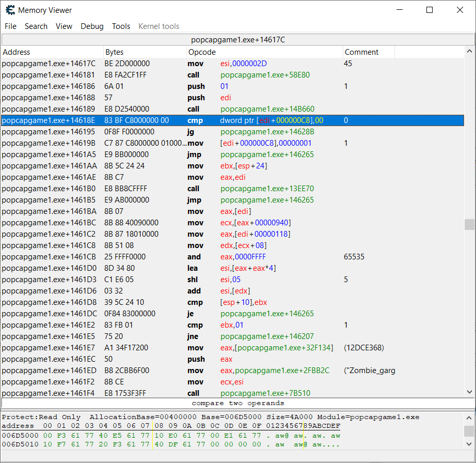Click the (12DCE368) comment value
The width and height of the screenshot is (476, 463).
363,348
